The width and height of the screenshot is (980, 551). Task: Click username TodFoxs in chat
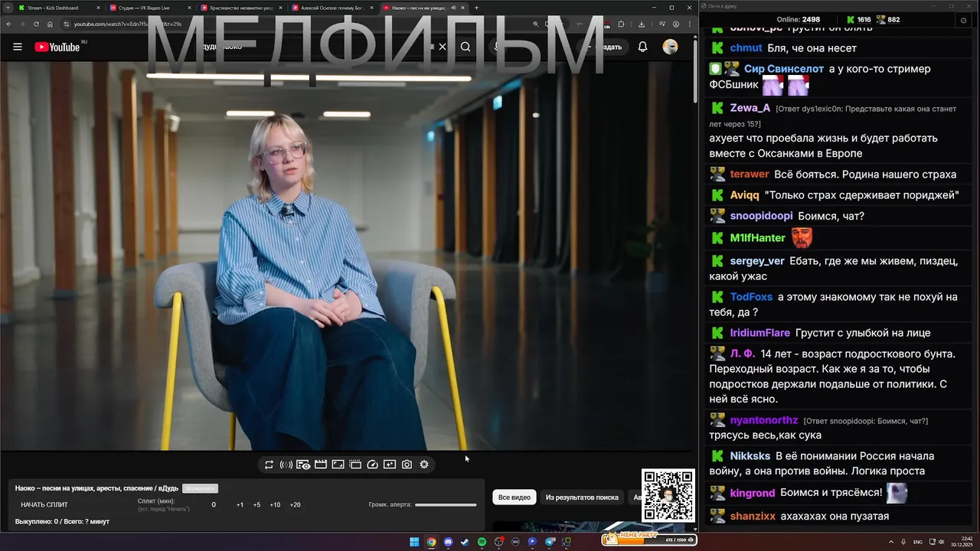point(751,297)
